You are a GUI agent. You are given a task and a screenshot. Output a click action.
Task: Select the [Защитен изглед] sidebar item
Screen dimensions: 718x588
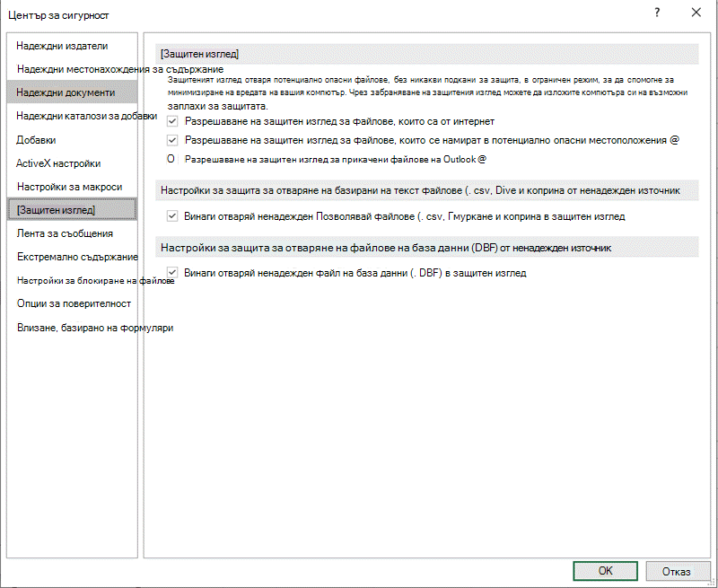(72, 210)
